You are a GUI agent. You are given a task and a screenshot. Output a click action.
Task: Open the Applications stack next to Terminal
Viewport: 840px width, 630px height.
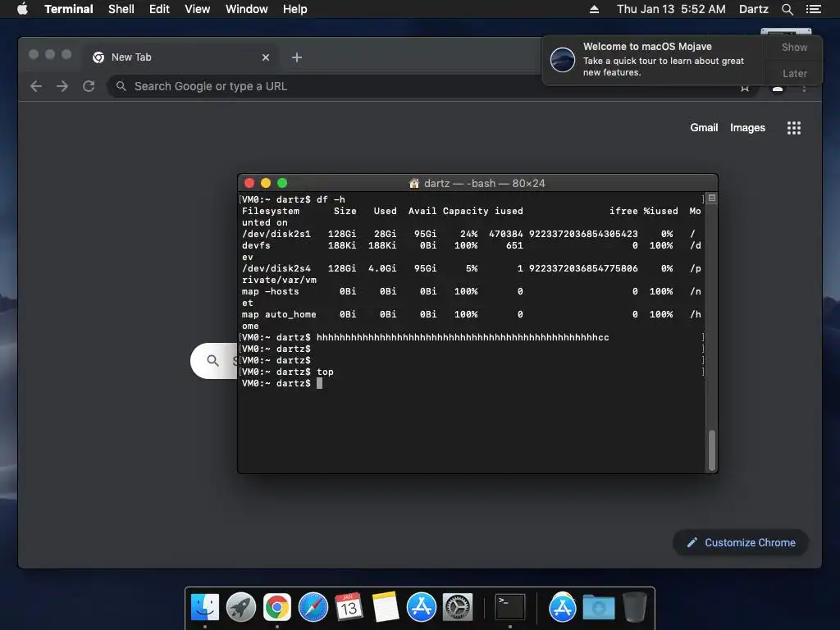(562, 607)
